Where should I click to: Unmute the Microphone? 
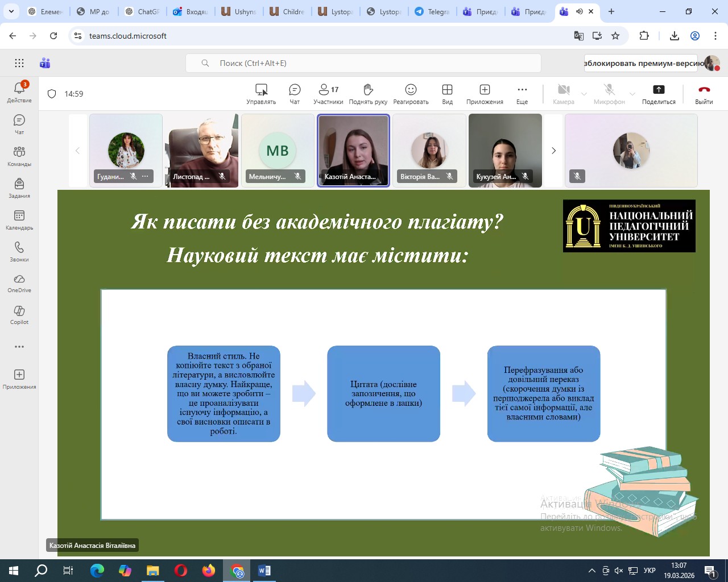(609, 94)
